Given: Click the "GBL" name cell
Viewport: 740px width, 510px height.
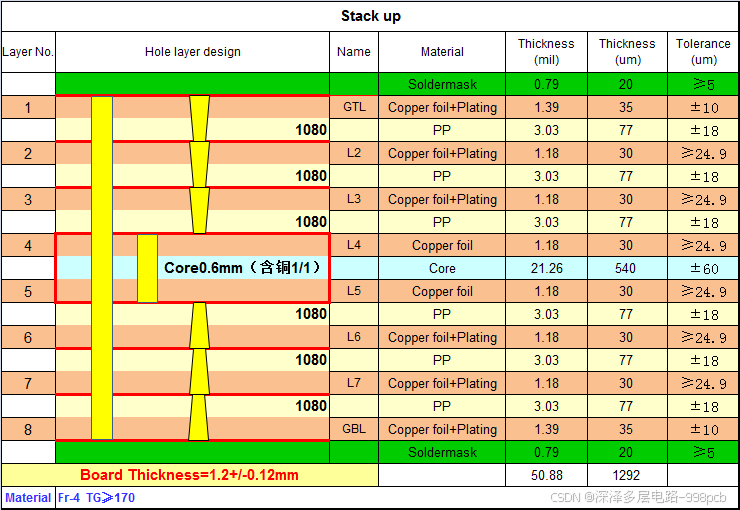Looking at the screenshot, I should tap(353, 429).
